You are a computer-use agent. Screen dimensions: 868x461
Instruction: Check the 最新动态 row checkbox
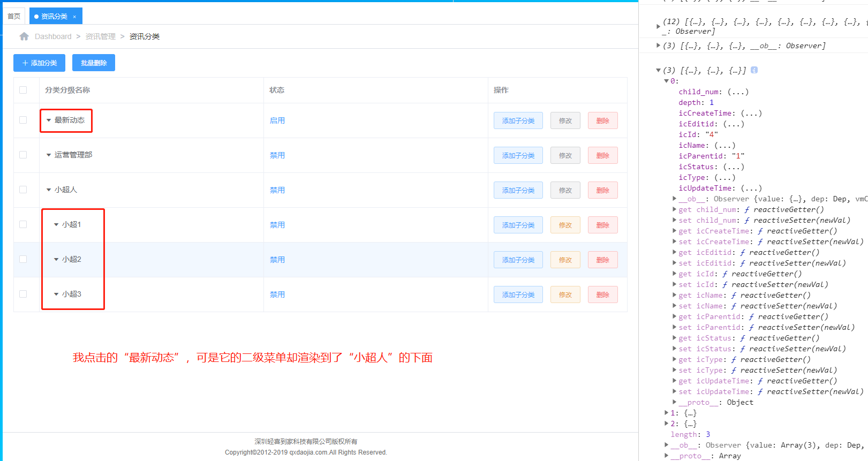23,120
